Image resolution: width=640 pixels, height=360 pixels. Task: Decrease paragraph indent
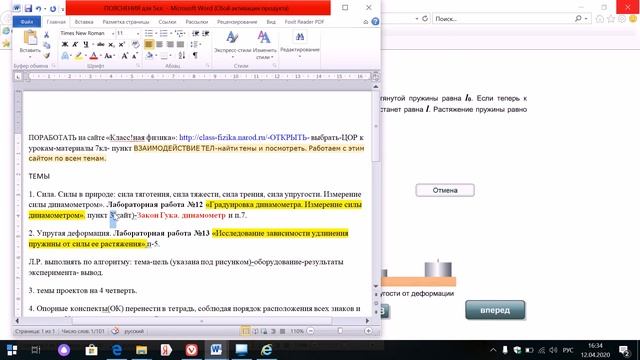[x=196, y=33]
